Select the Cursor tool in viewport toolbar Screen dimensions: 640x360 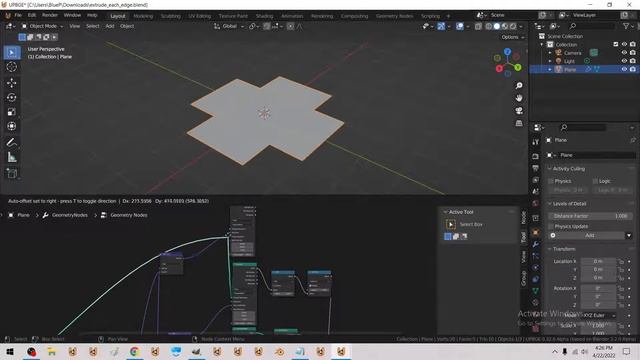[x=12, y=67]
